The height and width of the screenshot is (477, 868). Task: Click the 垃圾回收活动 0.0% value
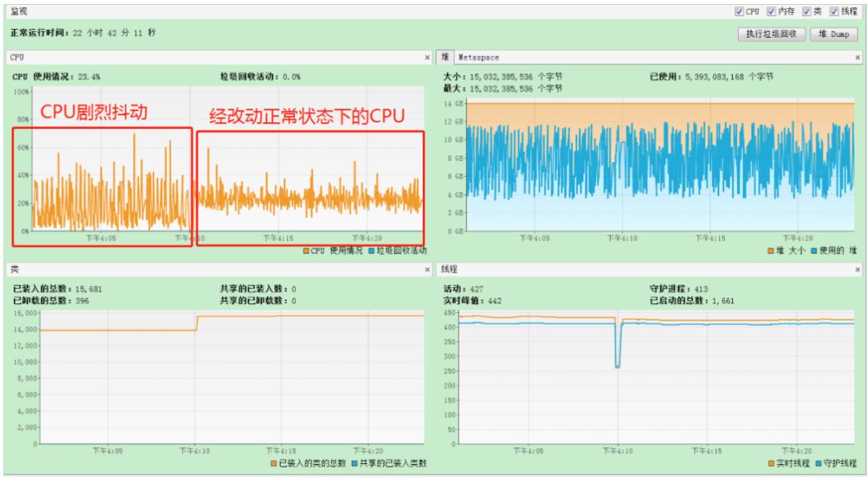tap(291, 77)
